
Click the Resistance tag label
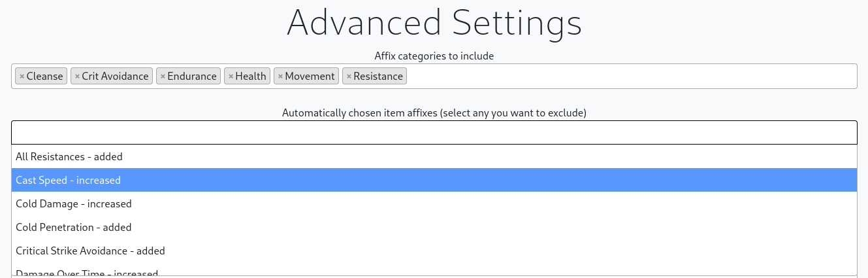point(378,77)
